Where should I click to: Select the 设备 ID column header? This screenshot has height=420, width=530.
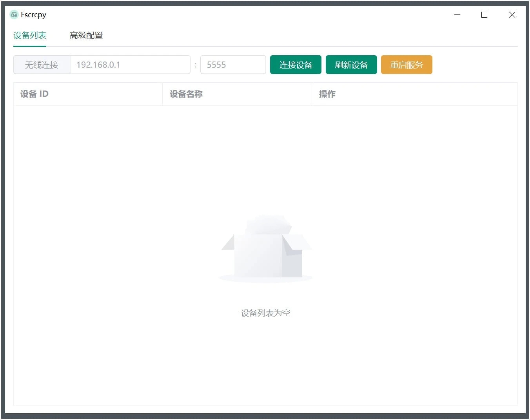click(34, 94)
